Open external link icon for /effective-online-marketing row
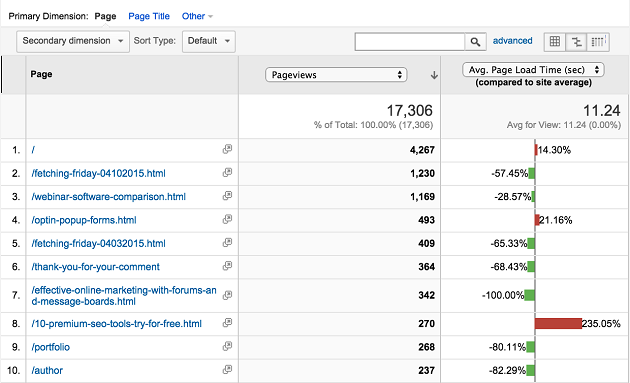The width and height of the screenshot is (630, 383). coord(227,295)
